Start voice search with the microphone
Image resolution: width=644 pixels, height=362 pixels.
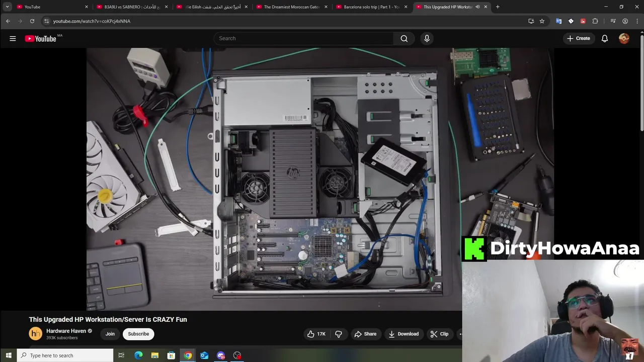click(427, 38)
